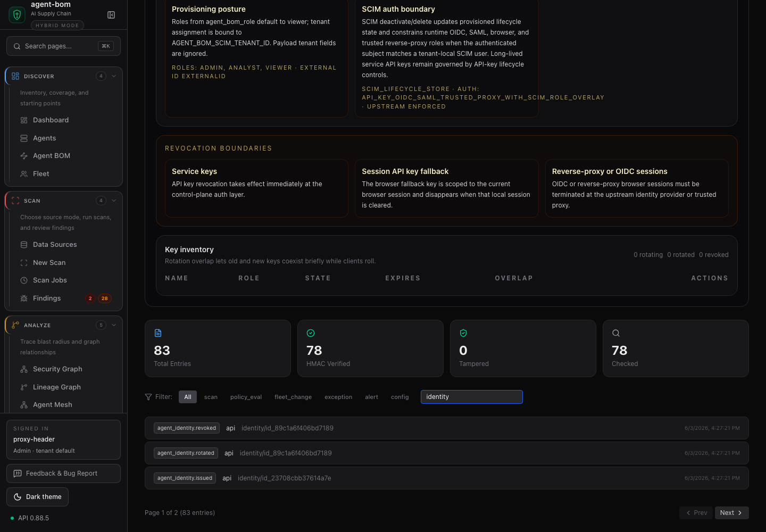Click the Total Entries document icon
Screen dimensions: 766x532
158,333
